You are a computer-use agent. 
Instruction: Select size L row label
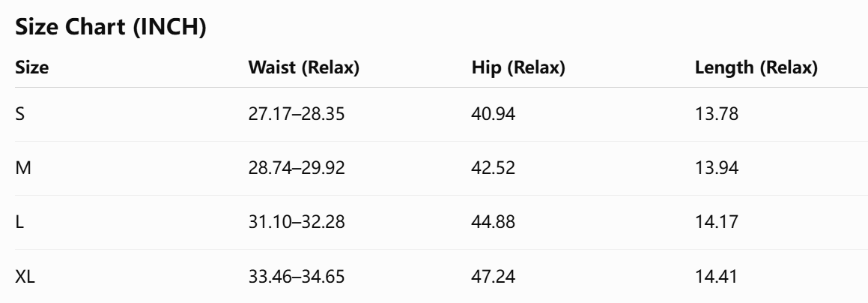coord(19,222)
